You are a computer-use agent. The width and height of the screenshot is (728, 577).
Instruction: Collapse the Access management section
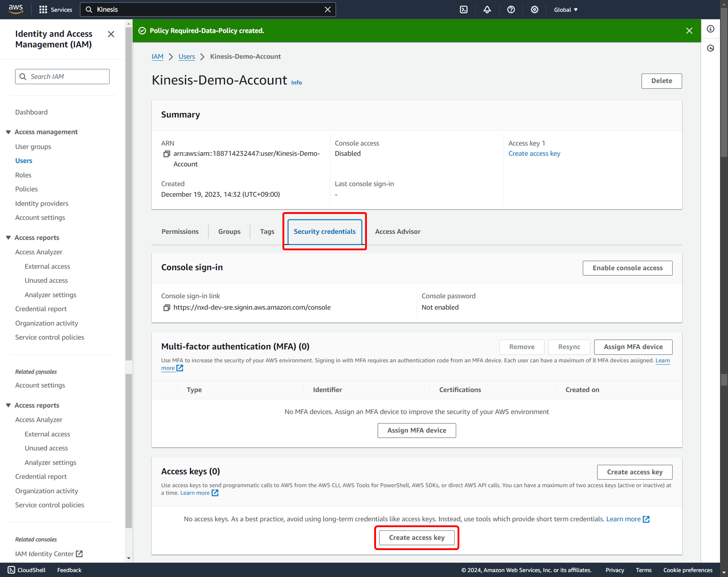click(8, 132)
